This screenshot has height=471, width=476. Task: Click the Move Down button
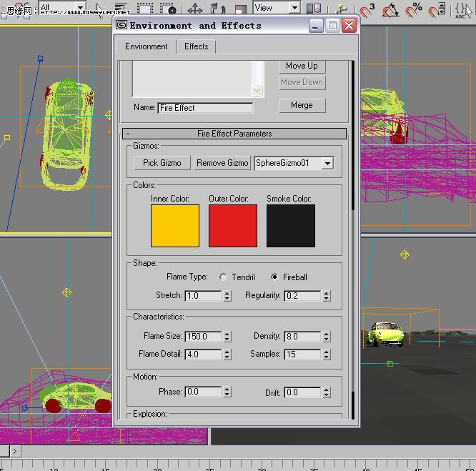click(x=302, y=82)
